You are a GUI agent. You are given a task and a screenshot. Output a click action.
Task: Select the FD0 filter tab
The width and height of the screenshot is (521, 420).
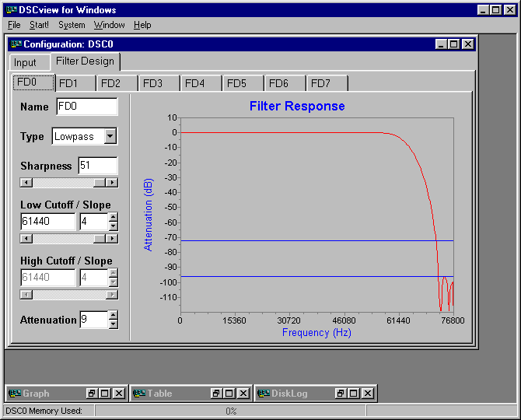pyautogui.click(x=33, y=82)
